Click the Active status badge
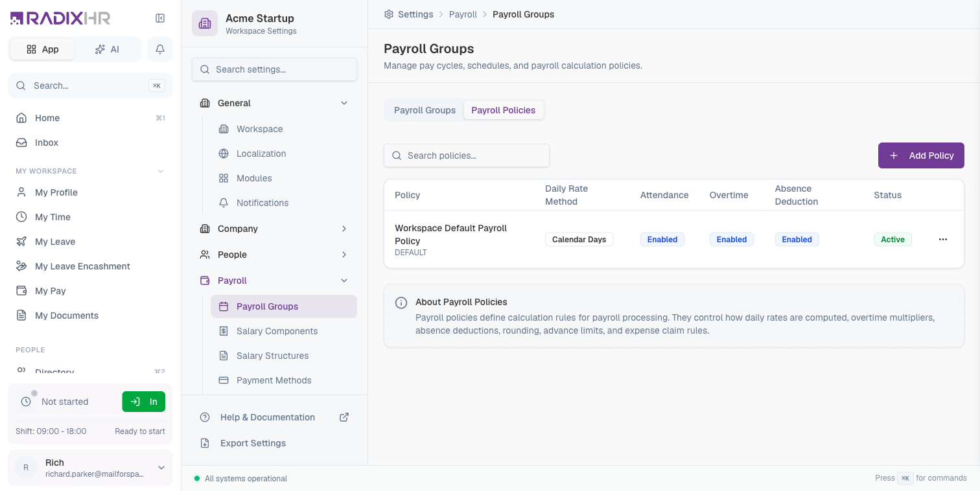980x491 pixels. [892, 240]
